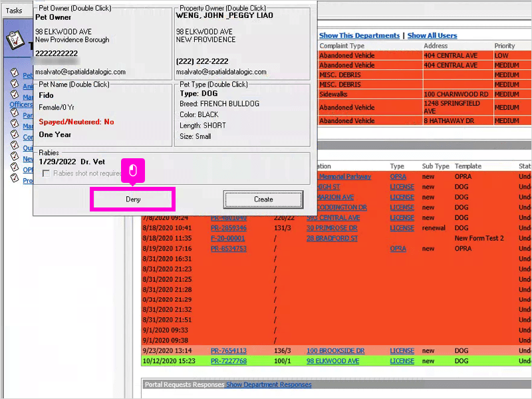Image resolution: width=532 pixels, height=399 pixels.
Task: Click the Template column header
Action: click(x=468, y=166)
